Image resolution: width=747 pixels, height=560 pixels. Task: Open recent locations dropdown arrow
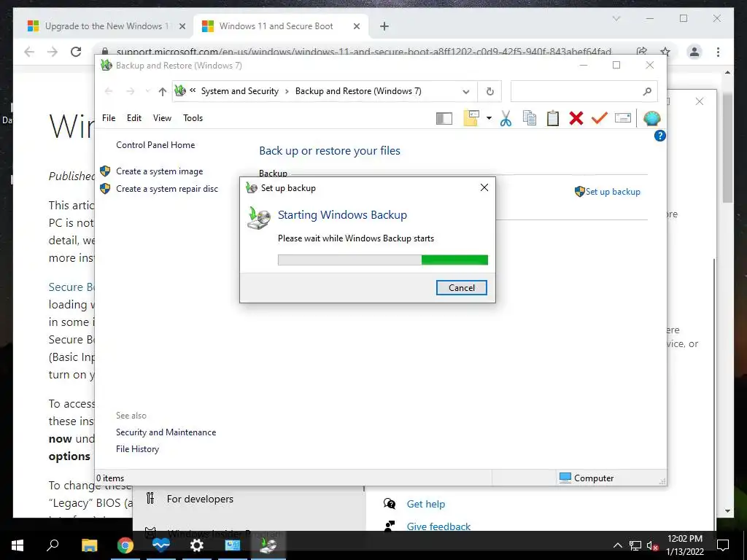pos(147,91)
